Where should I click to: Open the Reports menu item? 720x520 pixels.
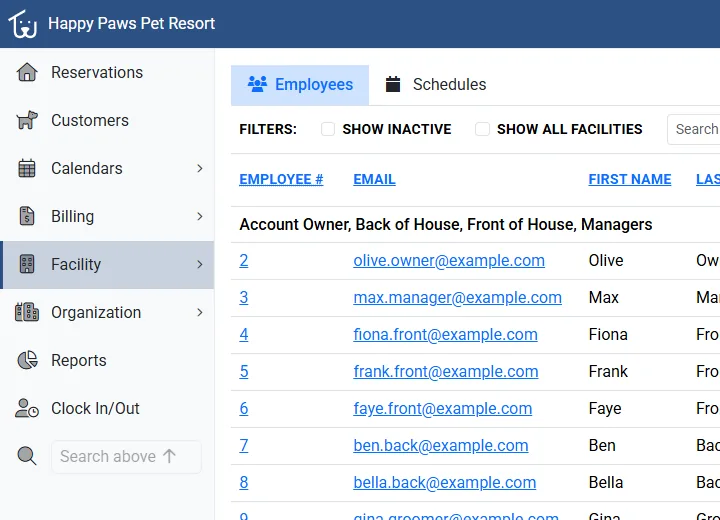click(107, 360)
